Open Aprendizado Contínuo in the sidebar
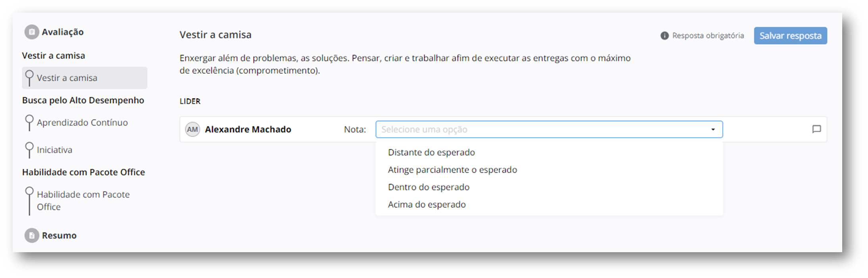The height and width of the screenshot is (278, 868). [x=82, y=122]
